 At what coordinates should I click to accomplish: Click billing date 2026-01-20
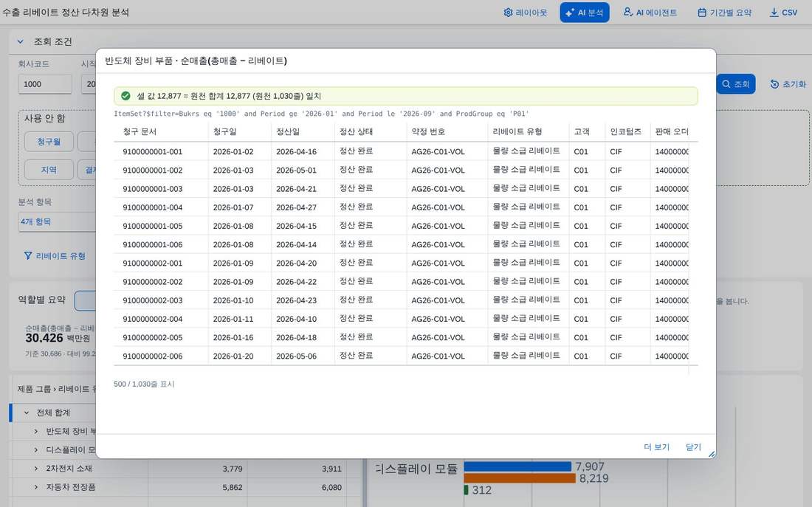pos(233,356)
